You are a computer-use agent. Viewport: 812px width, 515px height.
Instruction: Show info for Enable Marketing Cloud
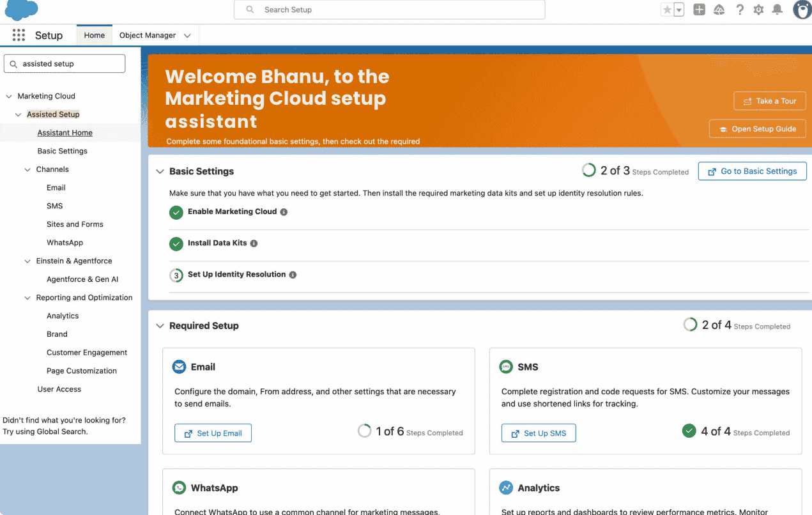[x=284, y=212]
